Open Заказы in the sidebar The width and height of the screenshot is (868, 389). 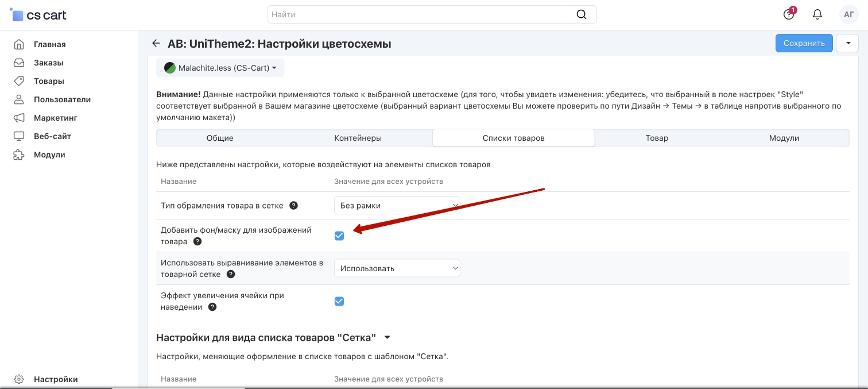coord(48,63)
